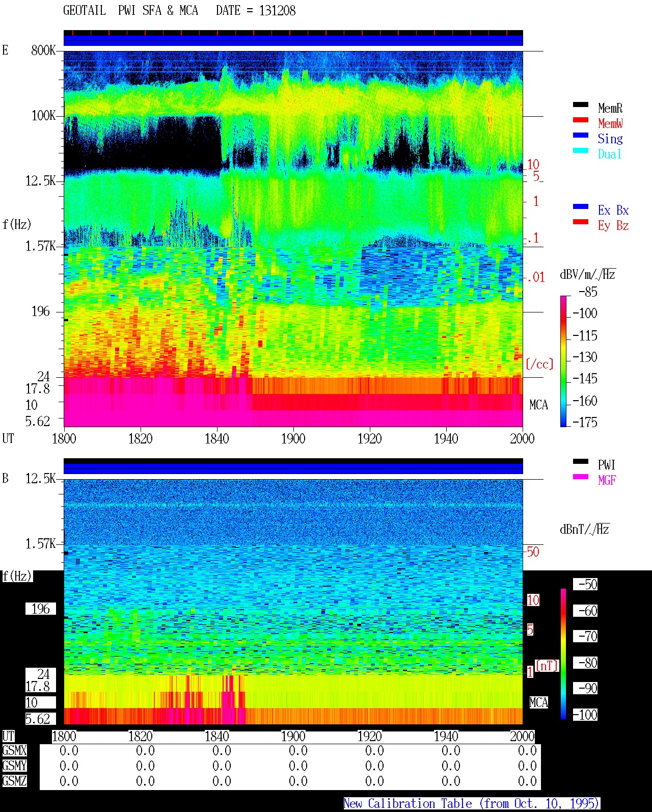This screenshot has width=652, height=812.
Task: Select the 196 label on the E panel
Action: click(41, 311)
